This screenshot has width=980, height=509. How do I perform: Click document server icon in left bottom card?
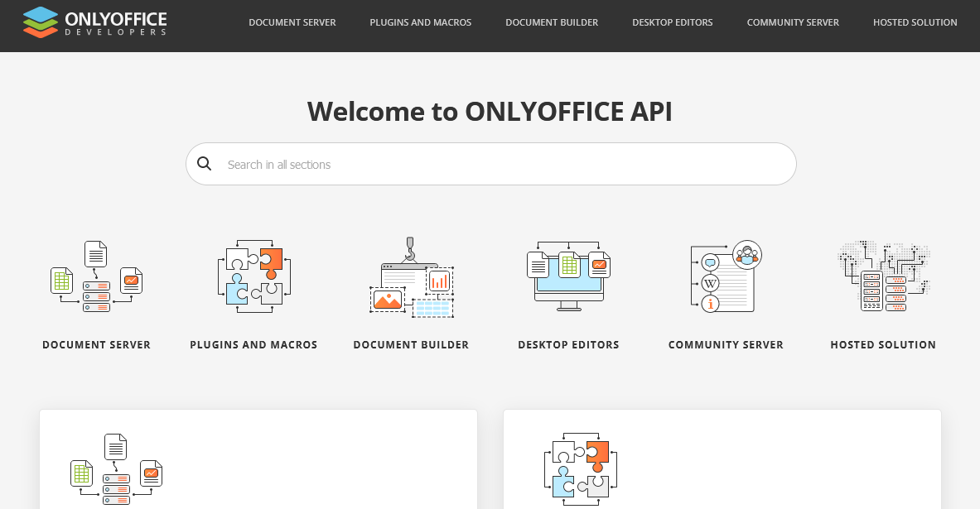116,469
